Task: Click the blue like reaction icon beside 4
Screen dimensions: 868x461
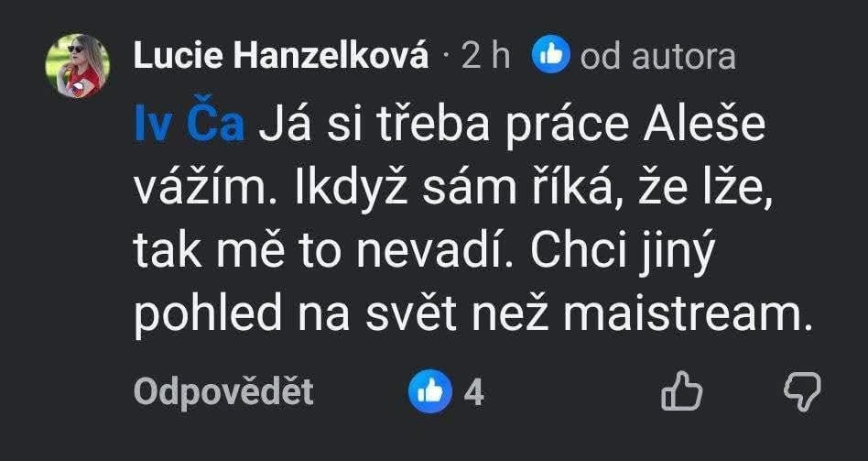Action: (430, 392)
